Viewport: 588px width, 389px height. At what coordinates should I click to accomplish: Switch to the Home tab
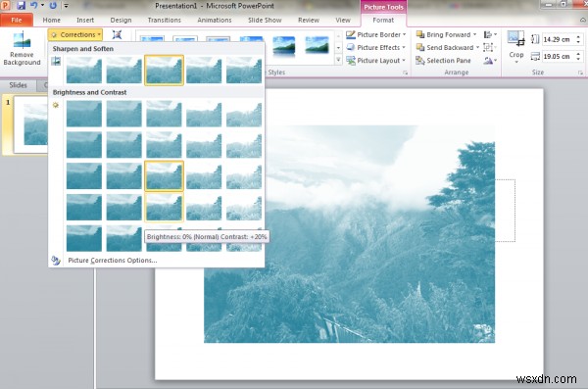[51, 21]
